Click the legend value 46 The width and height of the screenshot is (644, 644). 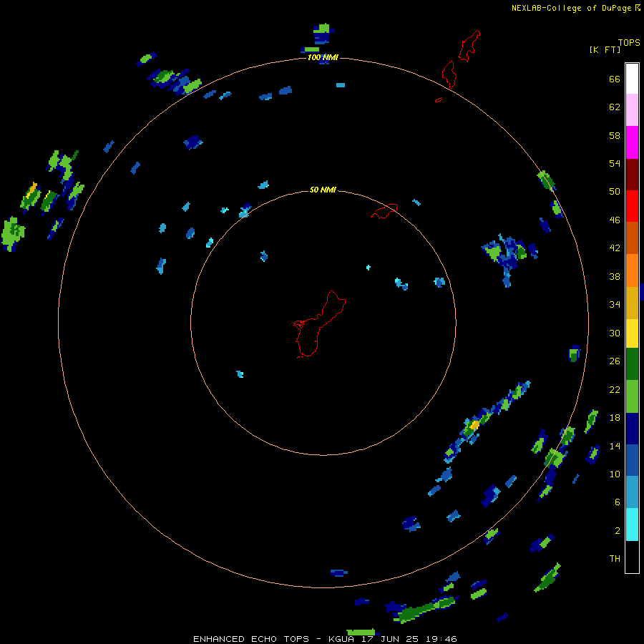[x=615, y=220]
